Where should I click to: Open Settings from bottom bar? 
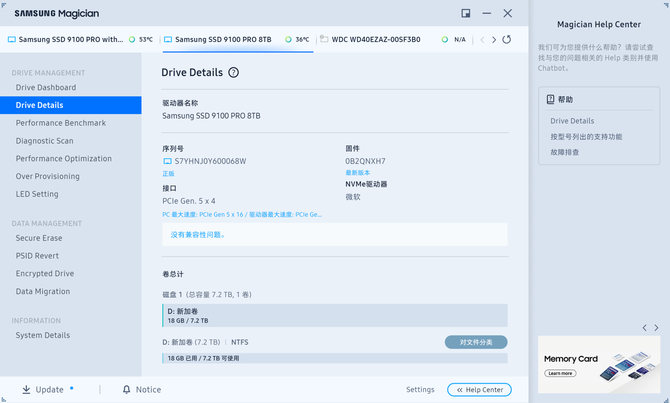point(420,389)
